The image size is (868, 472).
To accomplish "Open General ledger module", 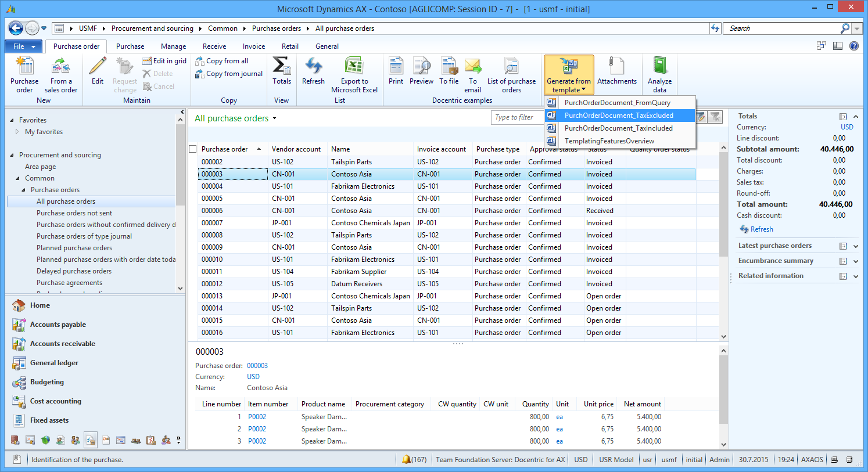I will pyautogui.click(x=54, y=363).
